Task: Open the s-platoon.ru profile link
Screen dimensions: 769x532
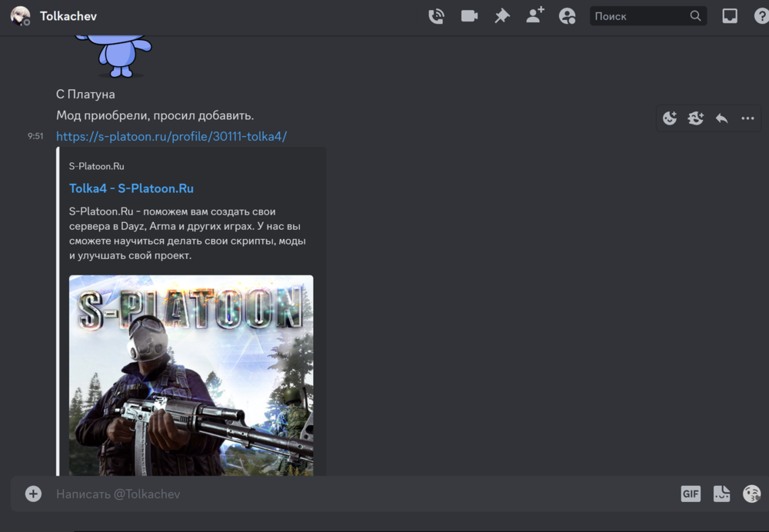Action: (x=171, y=136)
